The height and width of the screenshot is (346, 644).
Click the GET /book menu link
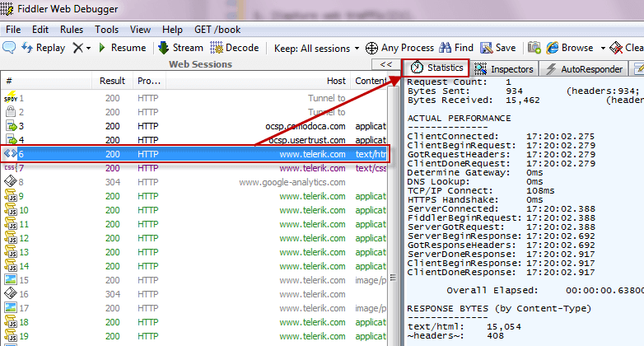click(x=217, y=29)
